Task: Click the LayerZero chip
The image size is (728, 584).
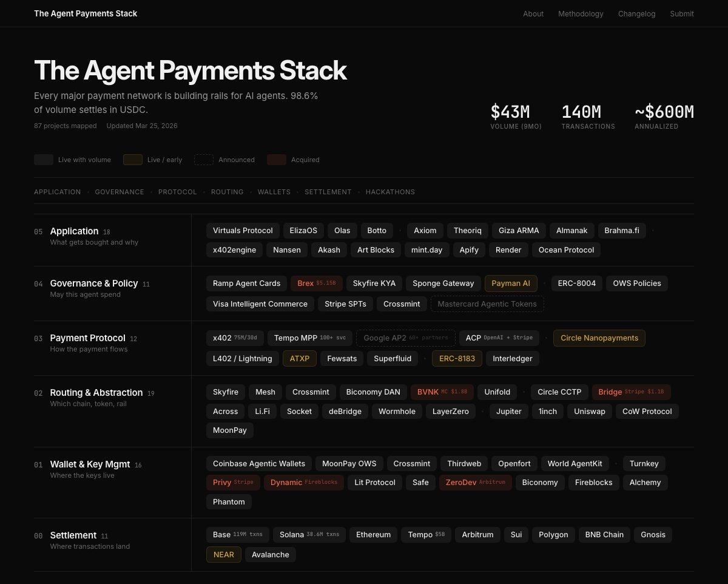Action: pos(451,412)
